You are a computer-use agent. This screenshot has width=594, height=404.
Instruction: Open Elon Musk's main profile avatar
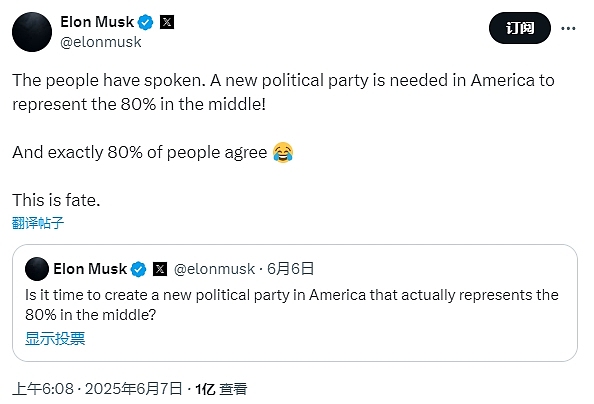(32, 32)
